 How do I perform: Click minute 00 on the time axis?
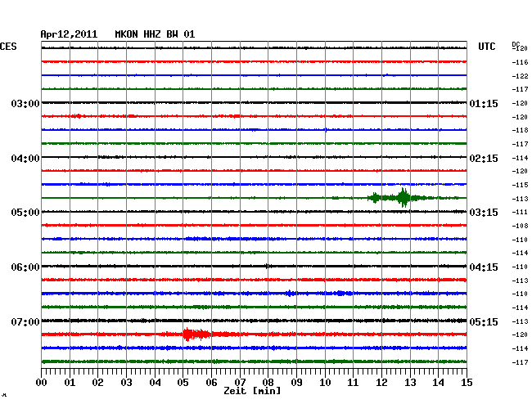(x=42, y=383)
